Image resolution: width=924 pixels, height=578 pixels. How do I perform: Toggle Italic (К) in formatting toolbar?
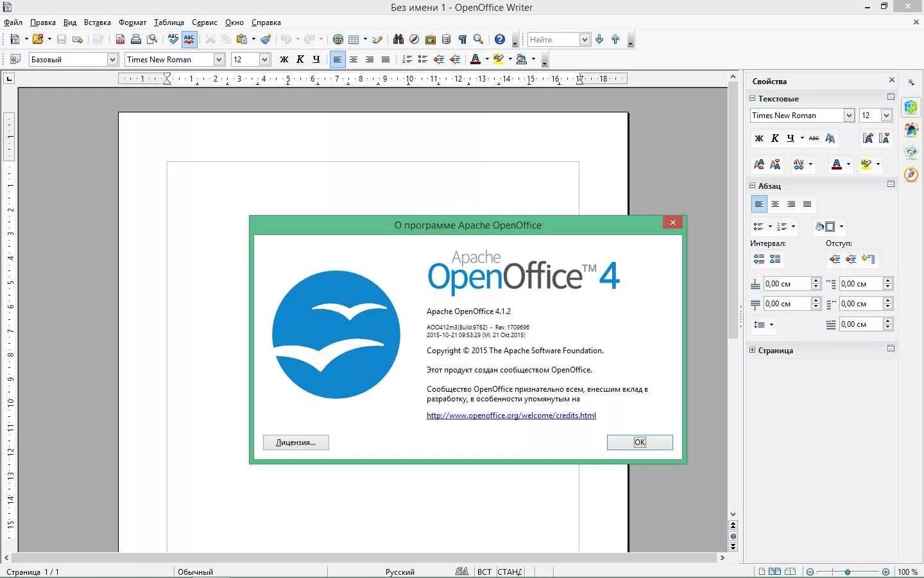pos(300,59)
